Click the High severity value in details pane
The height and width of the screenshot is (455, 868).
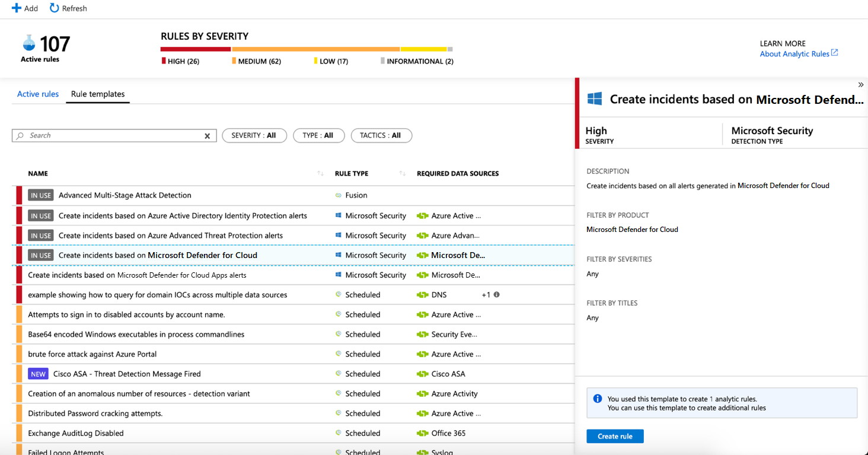(596, 131)
